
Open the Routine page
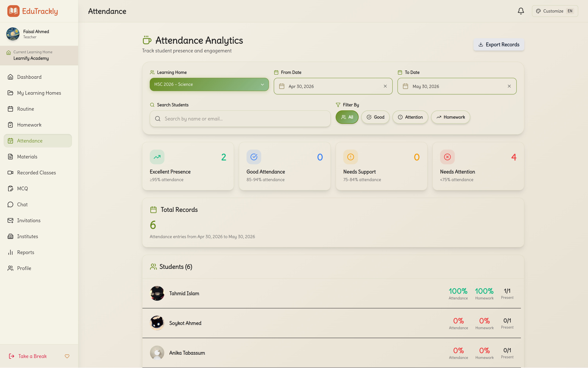point(38,109)
